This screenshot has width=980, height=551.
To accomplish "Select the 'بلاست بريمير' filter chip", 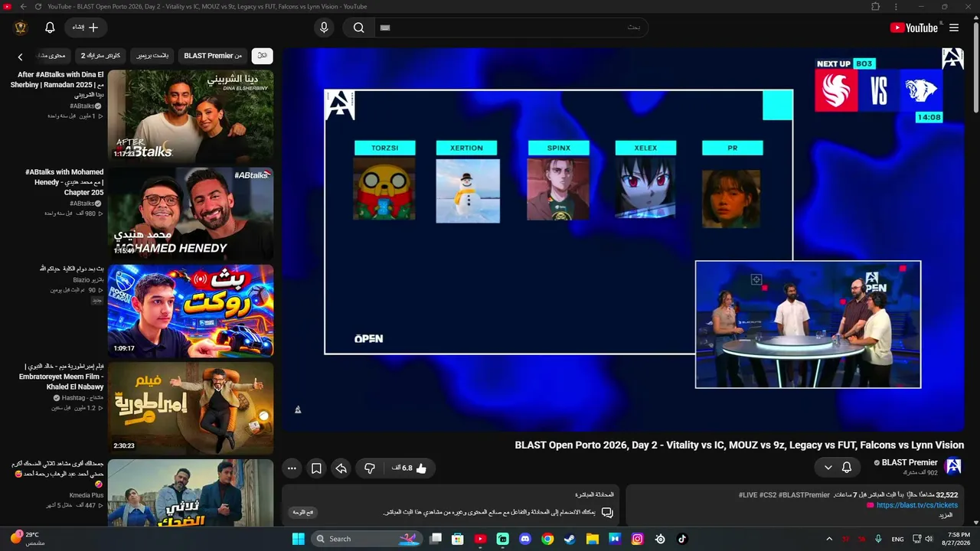I will click(152, 56).
